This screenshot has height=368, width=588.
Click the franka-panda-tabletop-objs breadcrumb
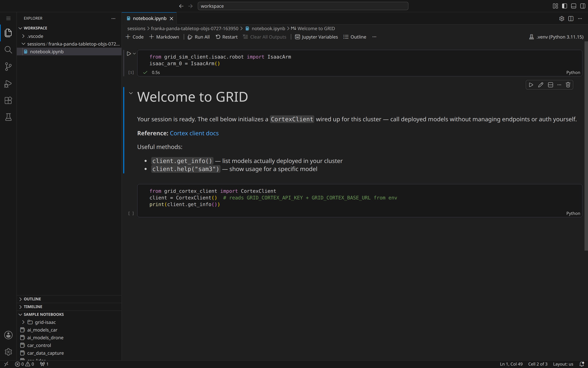[x=195, y=28]
